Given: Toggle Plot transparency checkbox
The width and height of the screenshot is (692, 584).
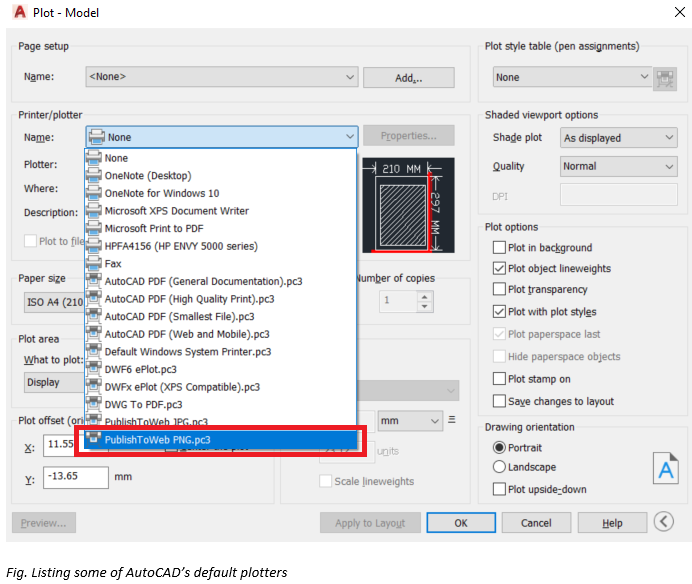Looking at the screenshot, I should 500,290.
